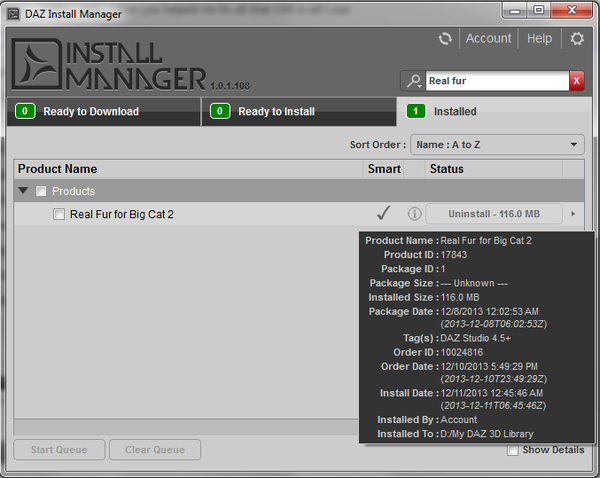Open settings gear icon
The width and height of the screenshot is (600, 478).
577,39
